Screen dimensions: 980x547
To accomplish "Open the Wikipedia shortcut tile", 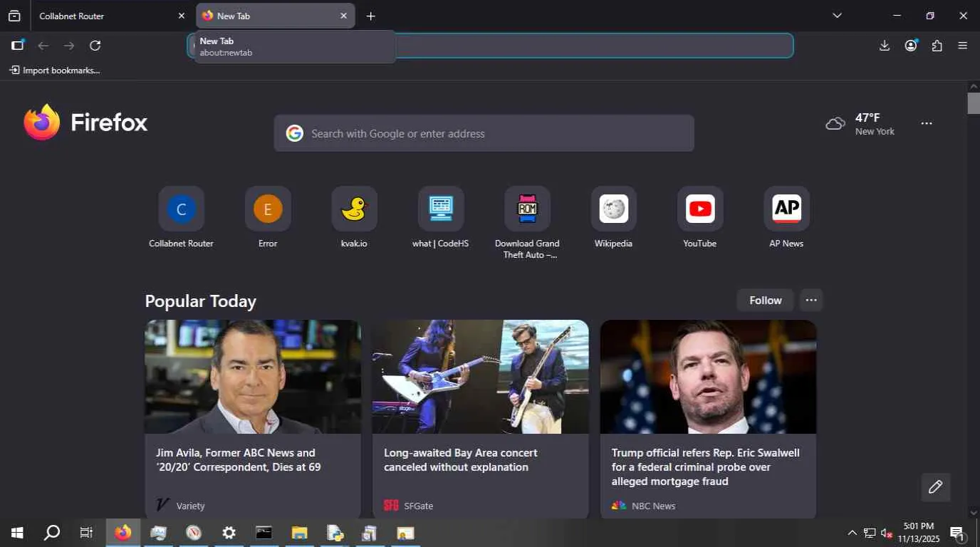I will click(613, 217).
